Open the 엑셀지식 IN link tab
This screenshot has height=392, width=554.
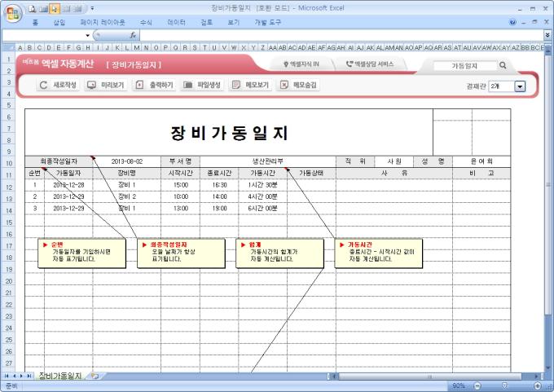(301, 64)
